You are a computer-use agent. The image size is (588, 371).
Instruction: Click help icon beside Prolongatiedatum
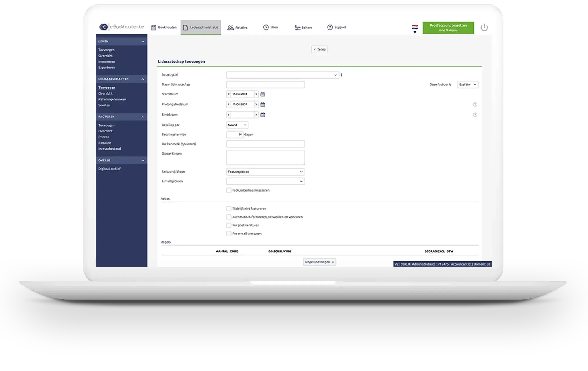[475, 105]
